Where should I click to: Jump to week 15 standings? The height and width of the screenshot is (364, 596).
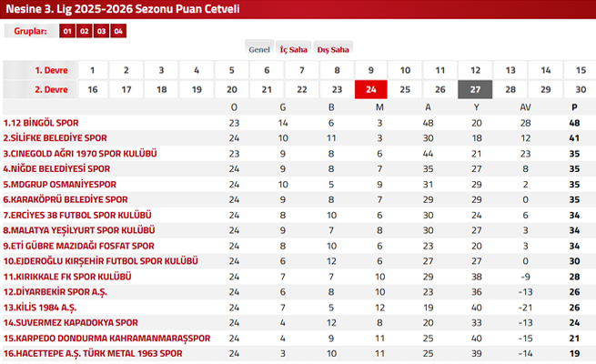[580, 70]
